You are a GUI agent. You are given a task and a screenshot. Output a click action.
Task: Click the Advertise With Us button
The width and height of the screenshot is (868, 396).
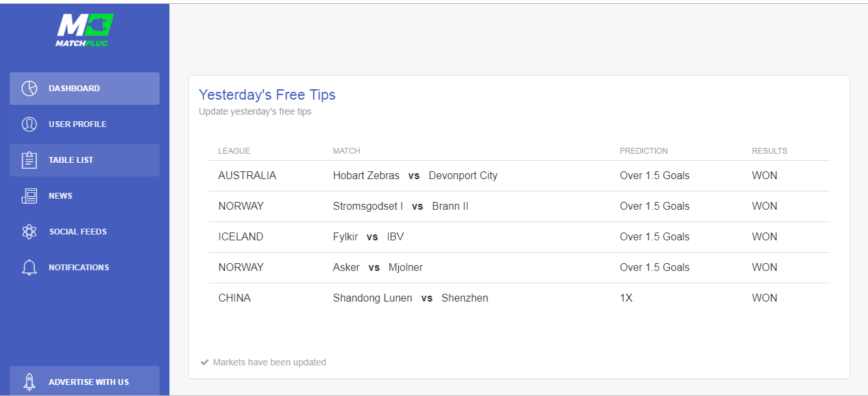click(85, 381)
